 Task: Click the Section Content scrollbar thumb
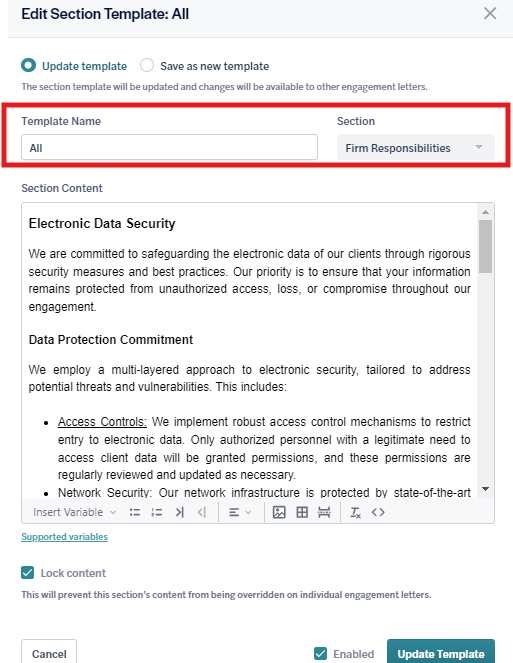[486, 246]
